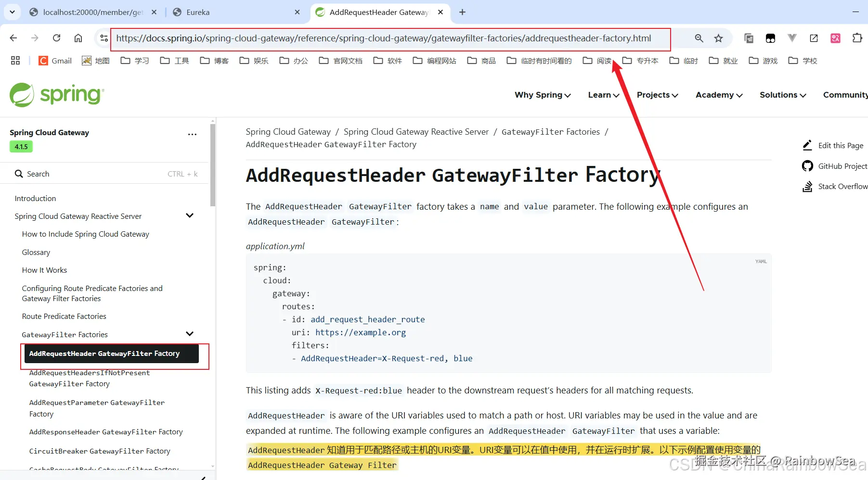Screen dimensions: 868x480
Task: Click Edit this Page link
Action: click(x=833, y=145)
